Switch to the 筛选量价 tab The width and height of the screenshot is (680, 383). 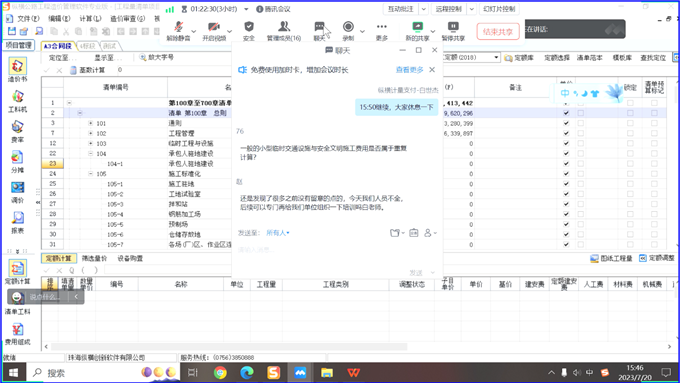click(x=94, y=259)
